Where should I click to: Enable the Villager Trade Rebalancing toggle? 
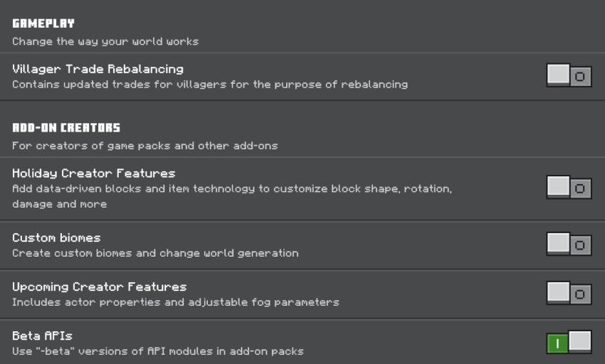pyautogui.click(x=569, y=75)
